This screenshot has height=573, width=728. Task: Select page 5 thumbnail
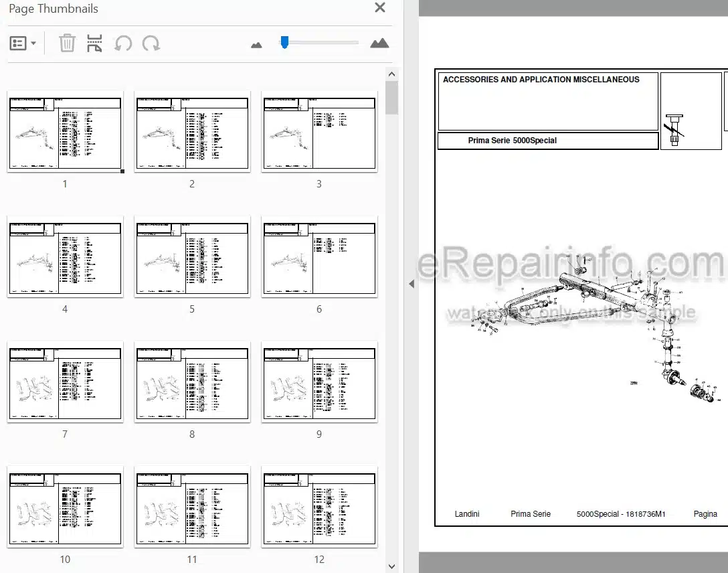click(192, 257)
